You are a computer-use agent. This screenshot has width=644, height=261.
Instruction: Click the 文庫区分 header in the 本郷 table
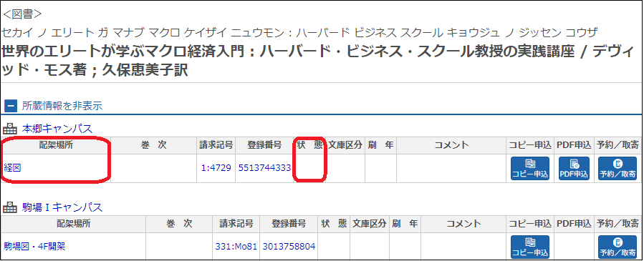pyautogui.click(x=345, y=145)
